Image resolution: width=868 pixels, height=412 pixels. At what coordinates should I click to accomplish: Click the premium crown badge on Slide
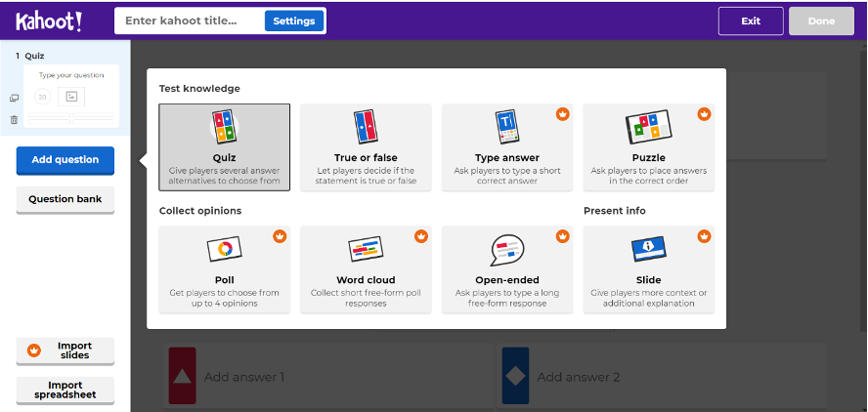click(x=704, y=236)
